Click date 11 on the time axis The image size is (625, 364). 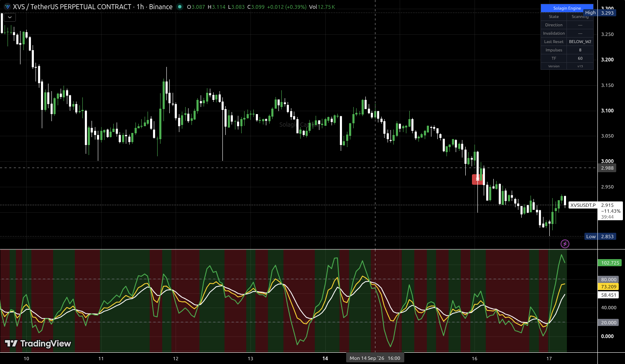point(101,359)
